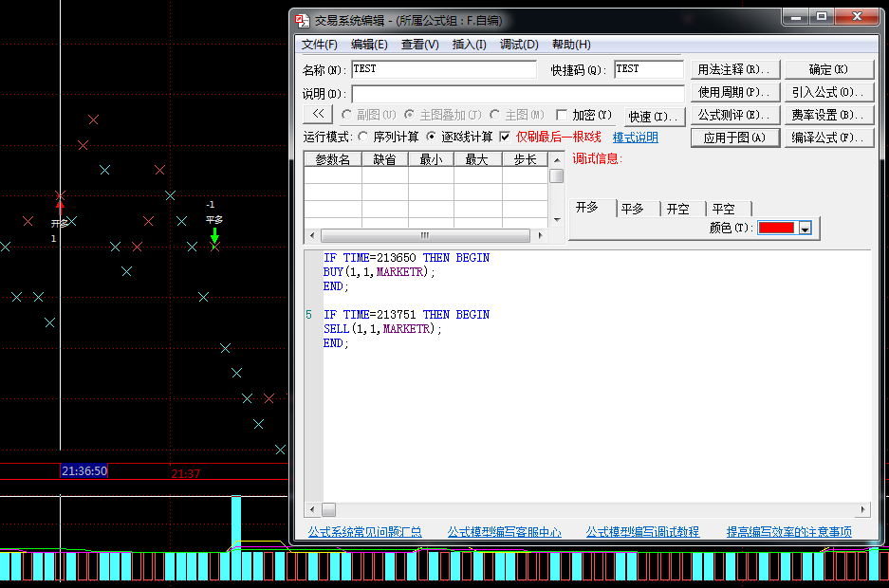Click the 确定(K) button
This screenshot has width=889, height=588.
coord(829,69)
